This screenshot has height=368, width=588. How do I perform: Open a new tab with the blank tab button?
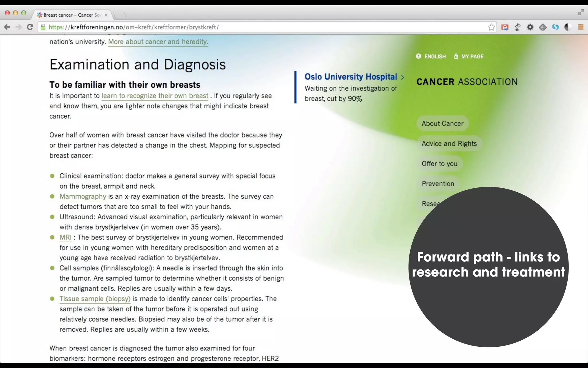119,15
